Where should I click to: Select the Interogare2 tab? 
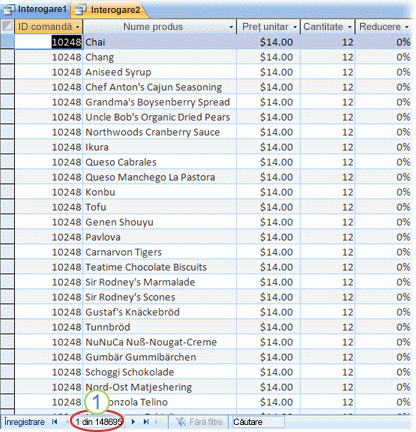point(109,10)
